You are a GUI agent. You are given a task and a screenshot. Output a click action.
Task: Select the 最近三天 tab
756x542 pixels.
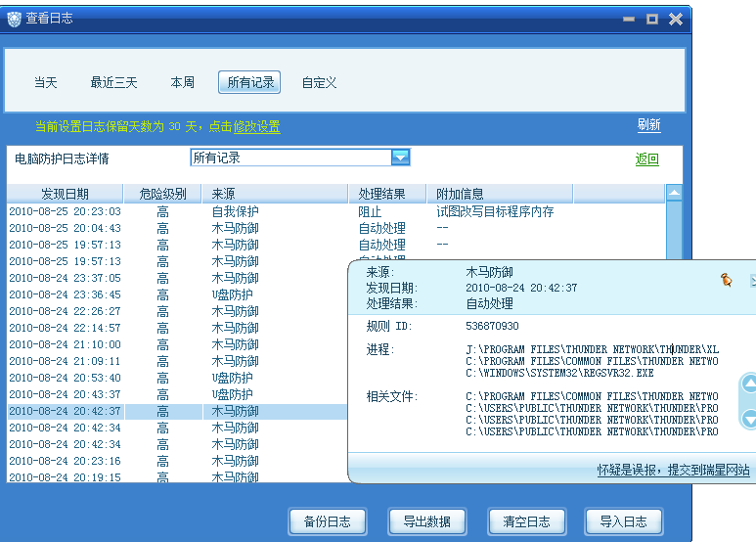click(114, 83)
